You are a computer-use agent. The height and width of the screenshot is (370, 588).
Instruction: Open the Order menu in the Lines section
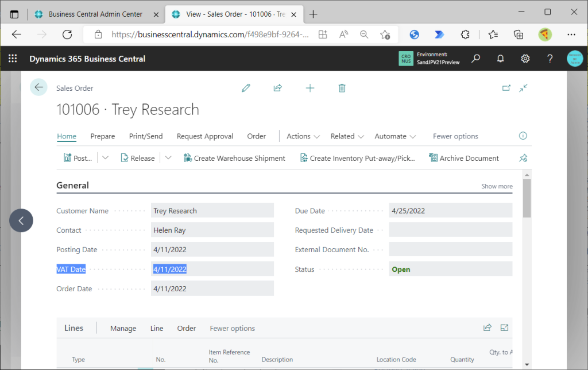187,329
